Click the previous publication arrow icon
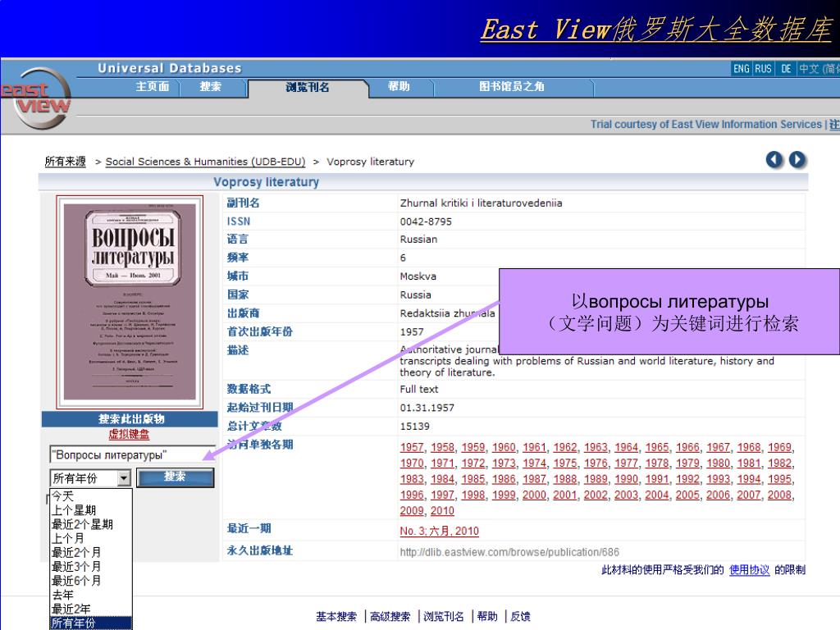This screenshot has height=630, width=840. pyautogui.click(x=774, y=160)
